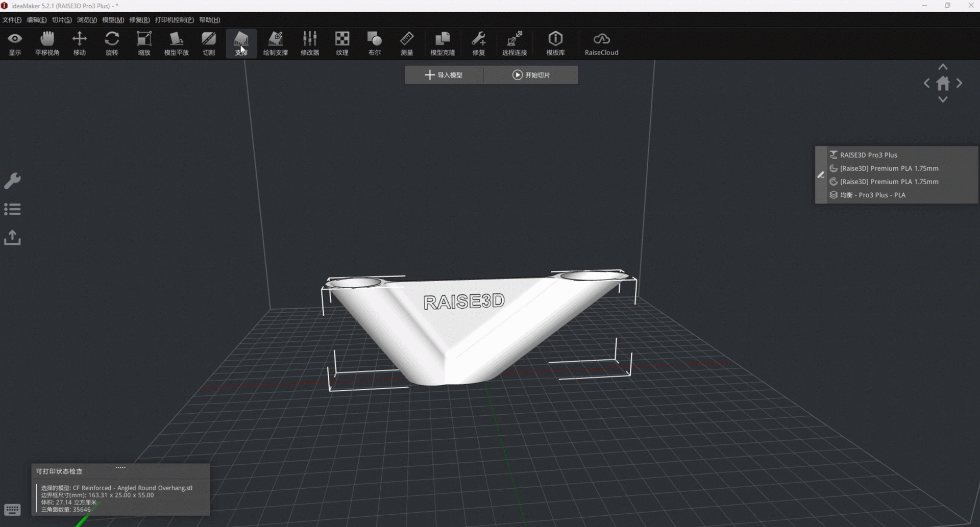
Task: Click the pencil edit icon on printer panel
Action: (x=821, y=175)
